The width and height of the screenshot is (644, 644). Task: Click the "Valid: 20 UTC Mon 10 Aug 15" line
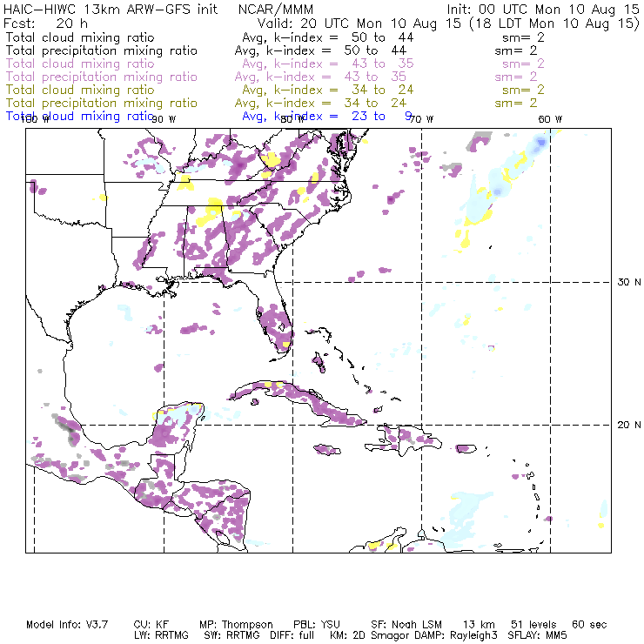click(x=359, y=23)
